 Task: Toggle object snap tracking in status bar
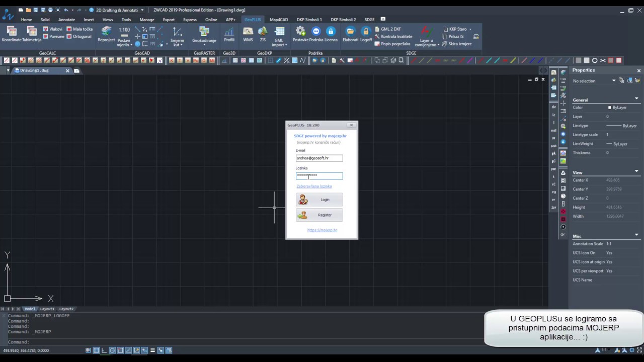point(128,350)
